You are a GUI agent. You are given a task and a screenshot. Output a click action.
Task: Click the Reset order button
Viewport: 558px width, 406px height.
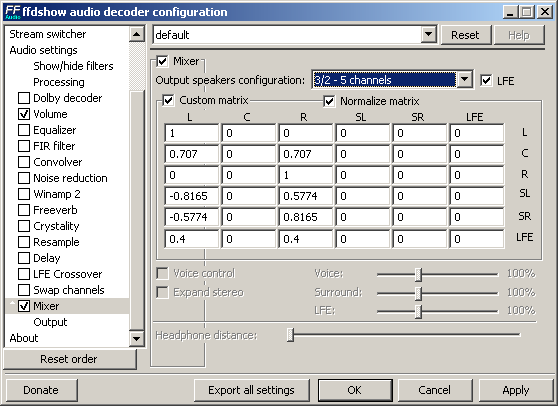coord(69,359)
